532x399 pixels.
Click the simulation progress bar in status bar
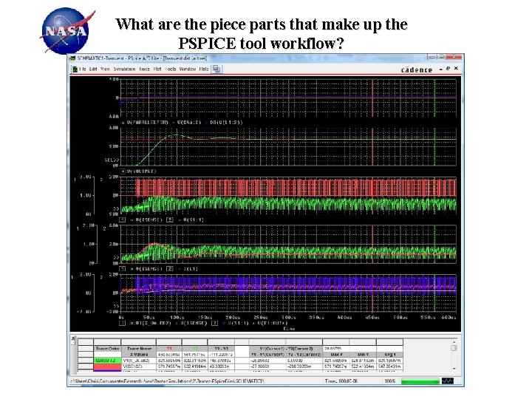click(420, 381)
